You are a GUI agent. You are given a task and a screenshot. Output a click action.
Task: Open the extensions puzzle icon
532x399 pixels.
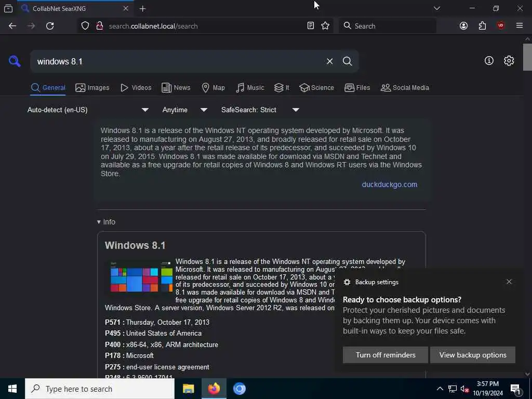click(x=482, y=26)
